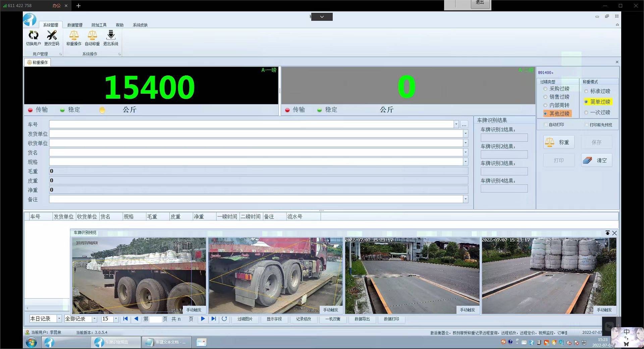Open the 附加工具 ribbon tab
Image resolution: width=644 pixels, height=349 pixels.
(x=99, y=25)
